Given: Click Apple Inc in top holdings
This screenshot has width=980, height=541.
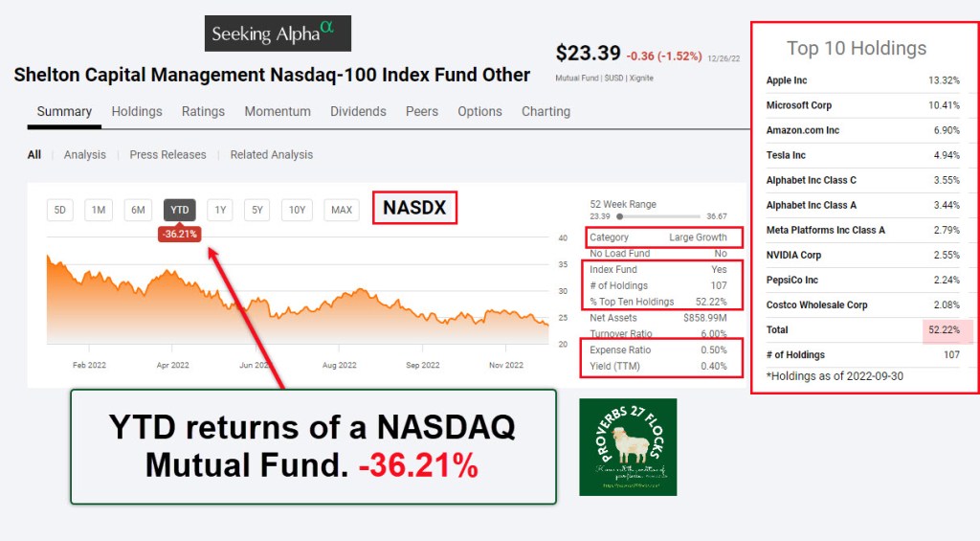Looking at the screenshot, I should pos(787,80).
